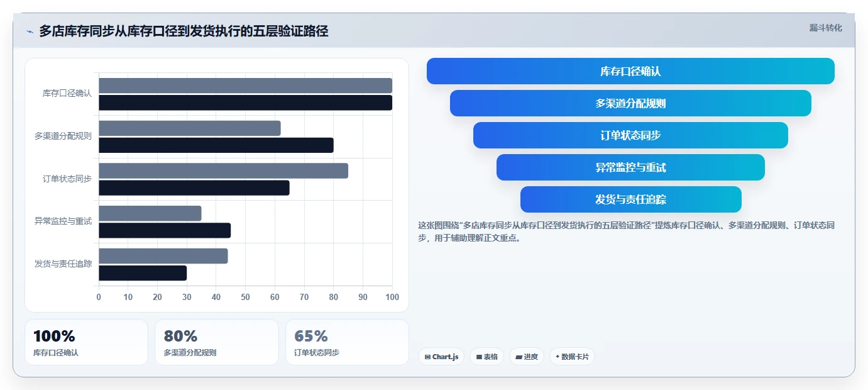Select the 表格 chip

pyautogui.click(x=486, y=357)
